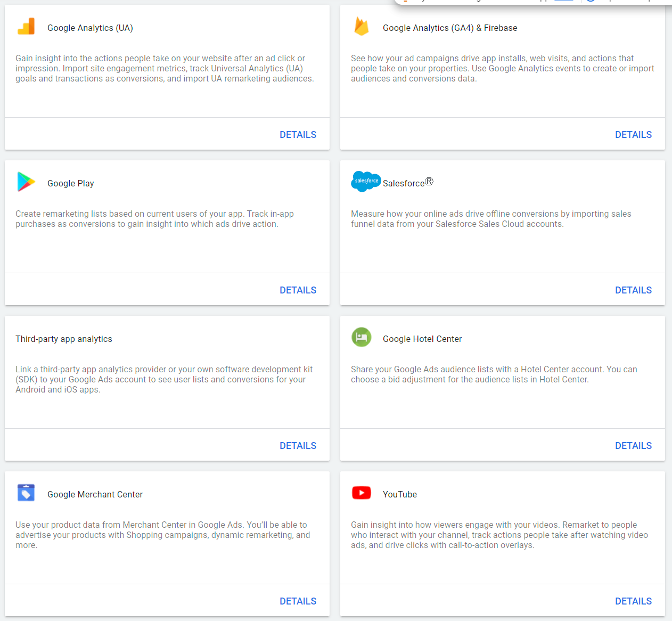Select the Google Merchant Center shopping bag icon
672x621 pixels.
pyautogui.click(x=26, y=492)
